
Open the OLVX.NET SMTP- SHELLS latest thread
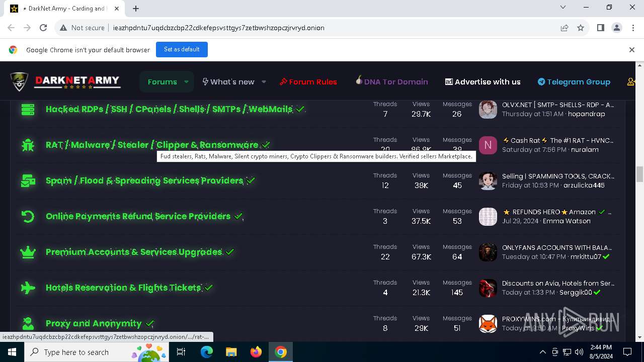[x=558, y=105]
